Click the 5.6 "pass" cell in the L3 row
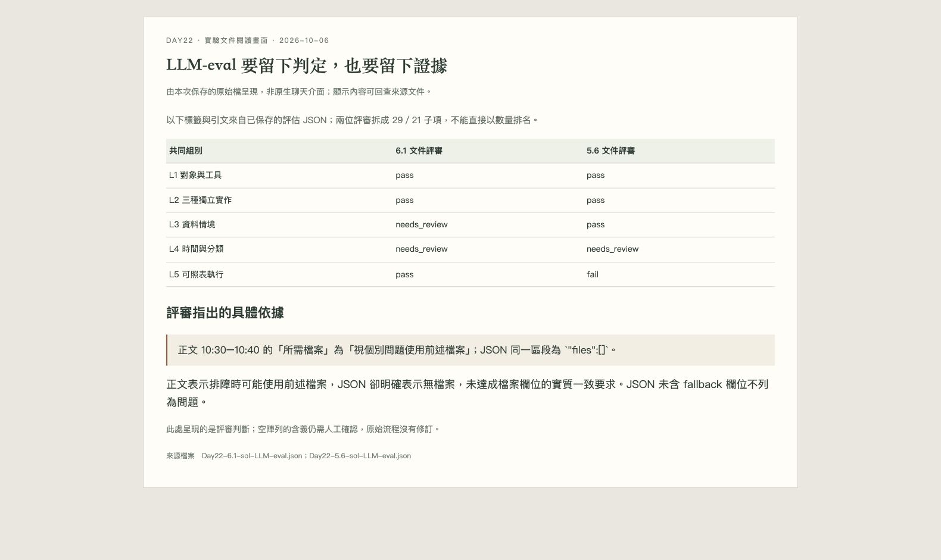941x560 pixels. tap(596, 224)
